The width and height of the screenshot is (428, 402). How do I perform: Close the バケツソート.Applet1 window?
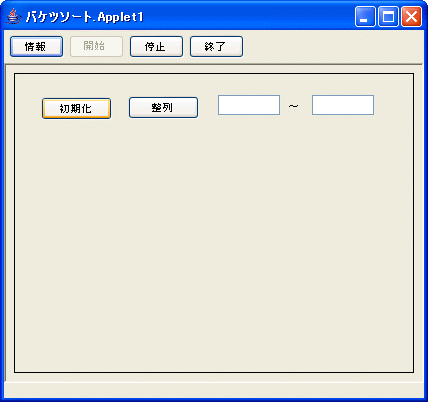point(411,16)
